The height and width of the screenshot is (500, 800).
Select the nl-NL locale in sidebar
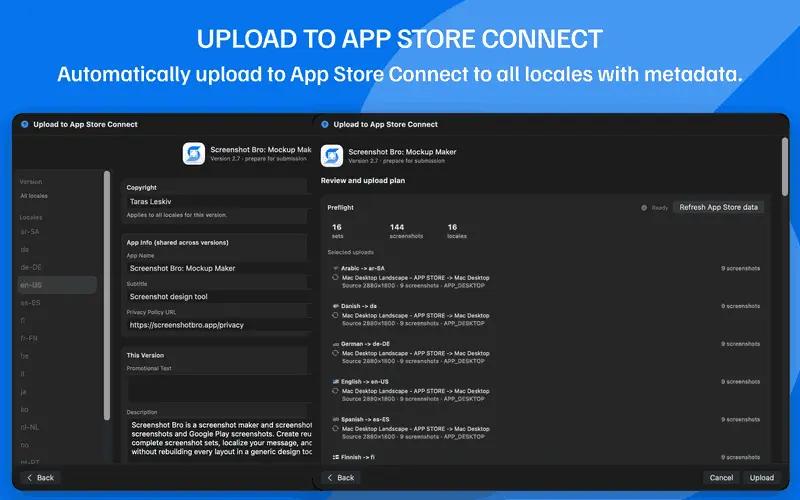point(30,428)
